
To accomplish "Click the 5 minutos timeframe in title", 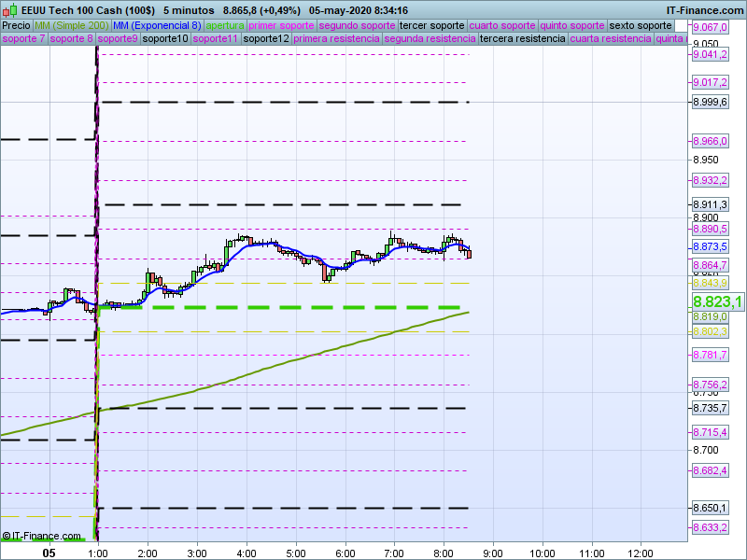I will click(190, 9).
